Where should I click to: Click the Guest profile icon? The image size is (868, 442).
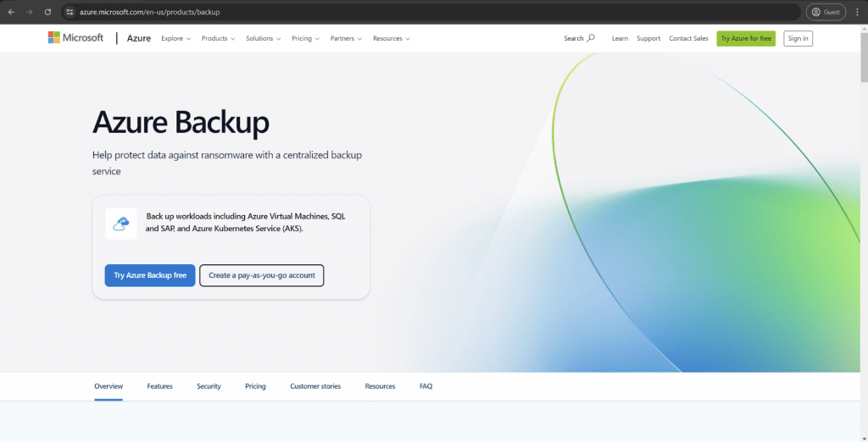[x=826, y=12]
